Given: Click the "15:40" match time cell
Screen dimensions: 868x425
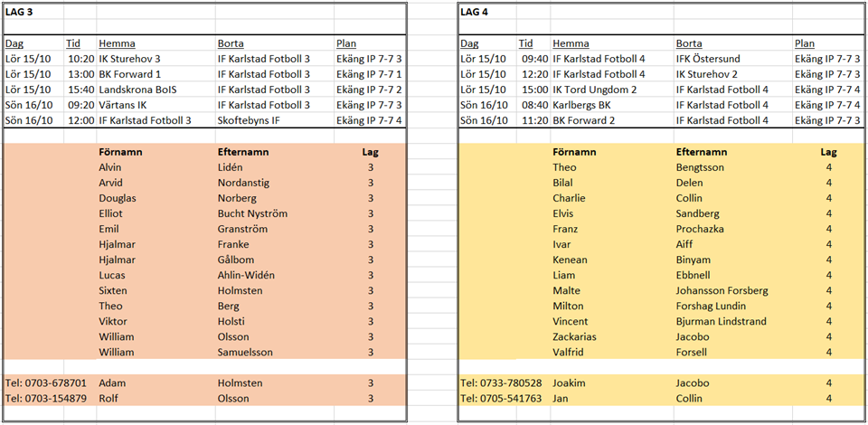Looking at the screenshot, I should coord(80,90).
